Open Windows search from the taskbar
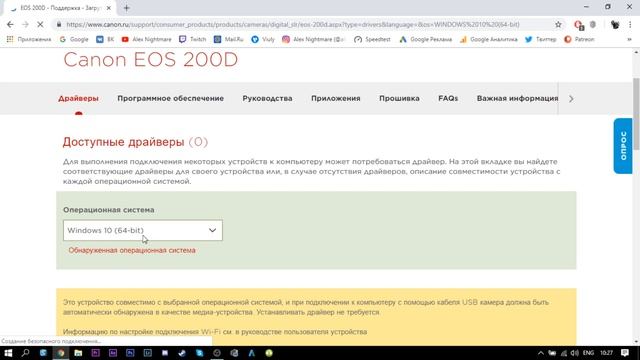Screen dimensions: 640x360 (x=25, y=353)
